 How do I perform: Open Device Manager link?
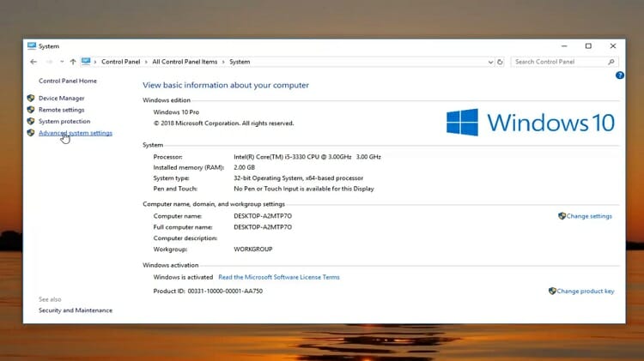coord(61,98)
